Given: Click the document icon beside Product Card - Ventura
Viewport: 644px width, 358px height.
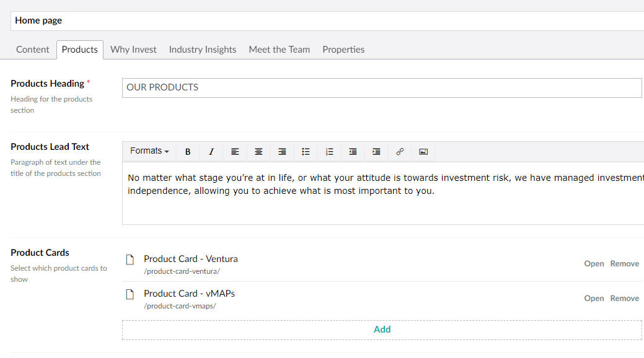Looking at the screenshot, I should pyautogui.click(x=130, y=260).
